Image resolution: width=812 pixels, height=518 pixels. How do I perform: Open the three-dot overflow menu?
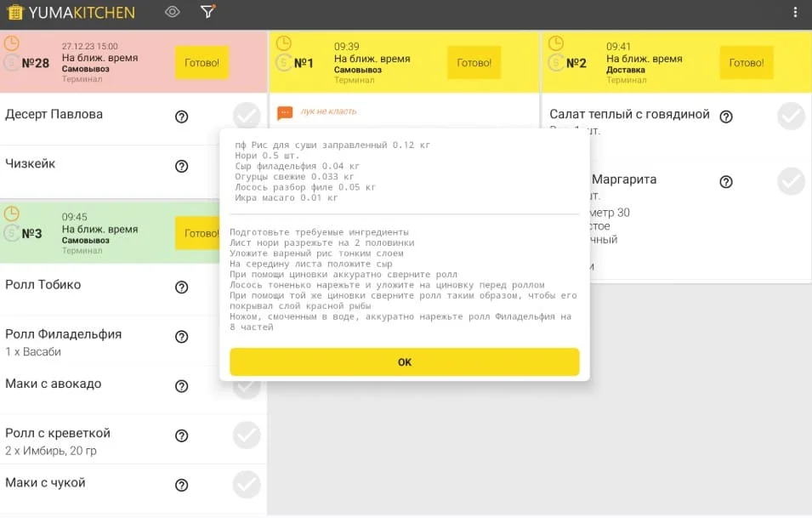point(796,12)
